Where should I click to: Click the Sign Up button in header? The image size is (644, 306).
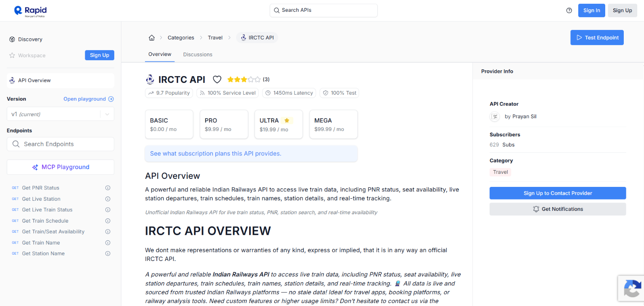tap(623, 11)
